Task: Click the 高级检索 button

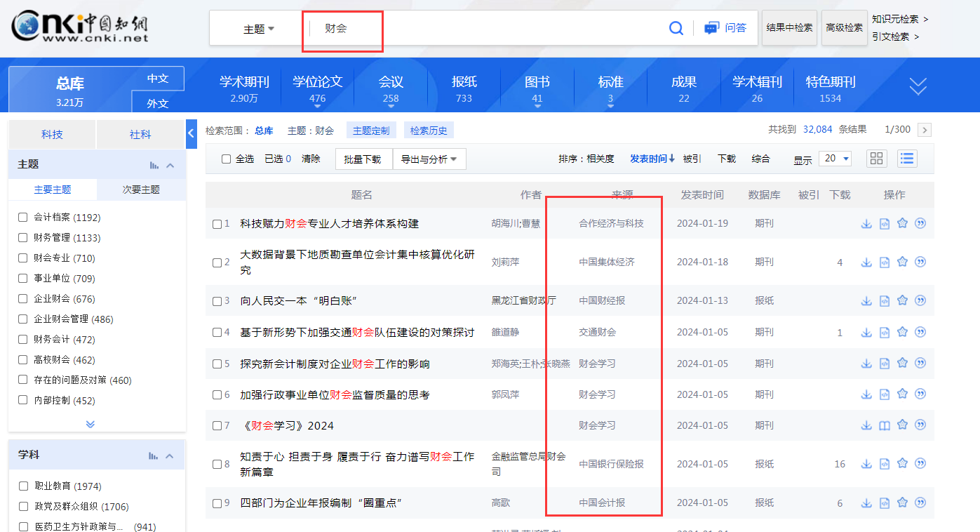Action: point(844,27)
